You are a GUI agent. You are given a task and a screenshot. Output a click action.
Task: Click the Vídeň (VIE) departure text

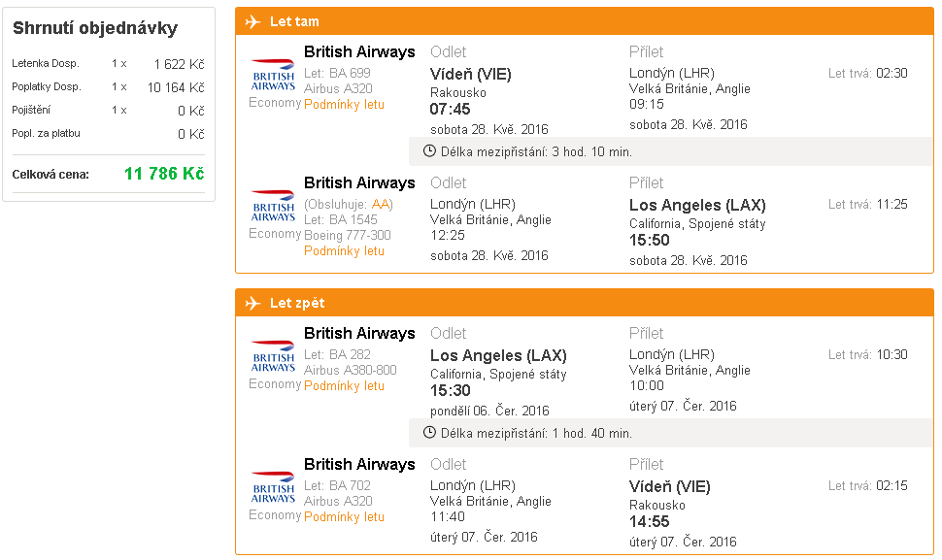pos(470,75)
